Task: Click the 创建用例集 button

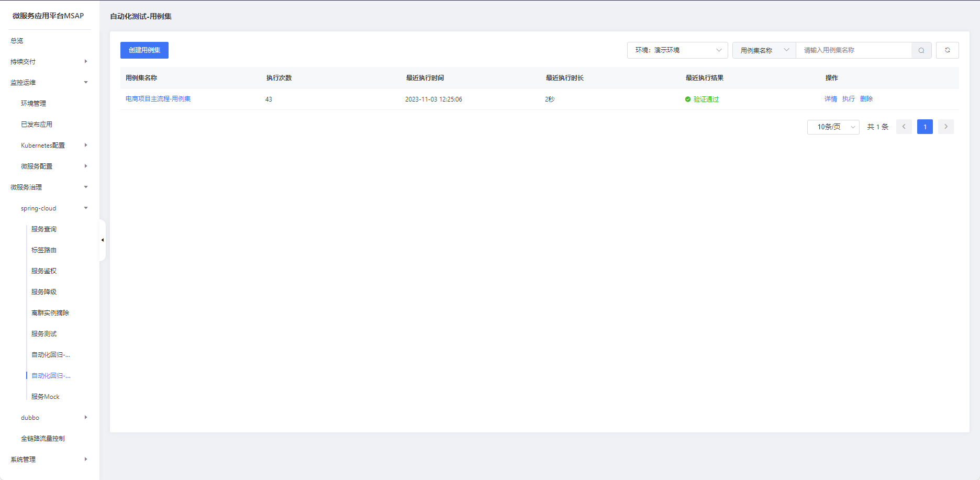Action: click(x=144, y=50)
